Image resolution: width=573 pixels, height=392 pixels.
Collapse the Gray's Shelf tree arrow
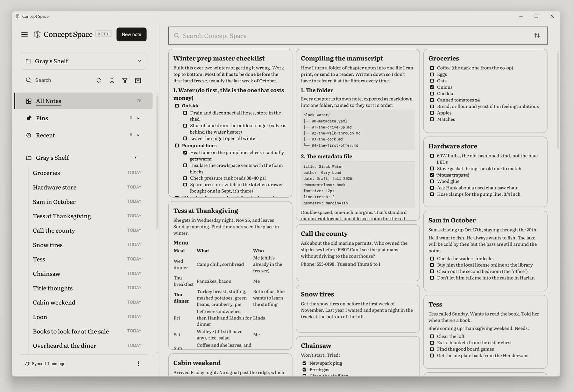(x=135, y=157)
